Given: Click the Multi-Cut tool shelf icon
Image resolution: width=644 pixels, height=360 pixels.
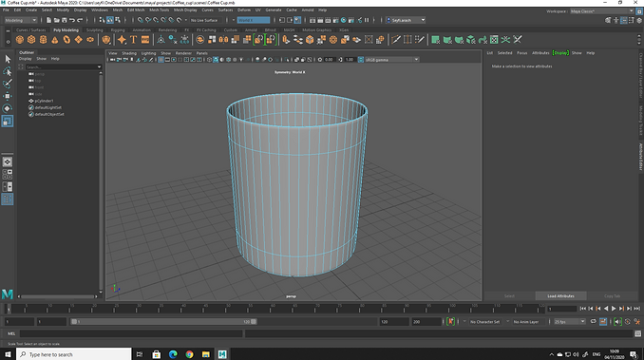Looking at the screenshot, I should pos(396,40).
